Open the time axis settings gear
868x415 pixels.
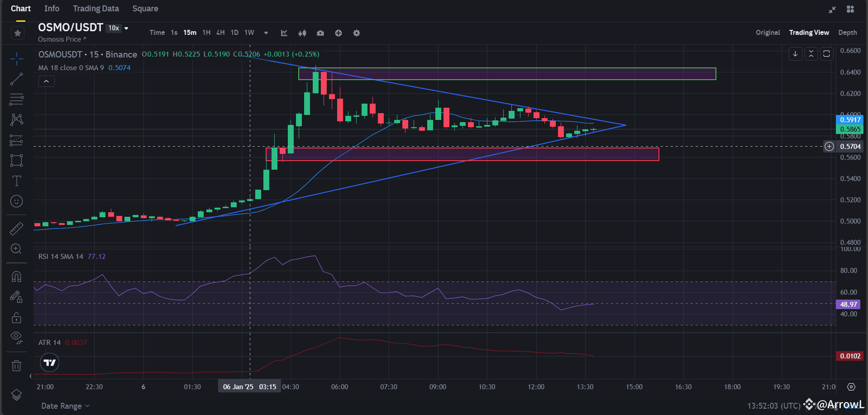(x=851, y=387)
